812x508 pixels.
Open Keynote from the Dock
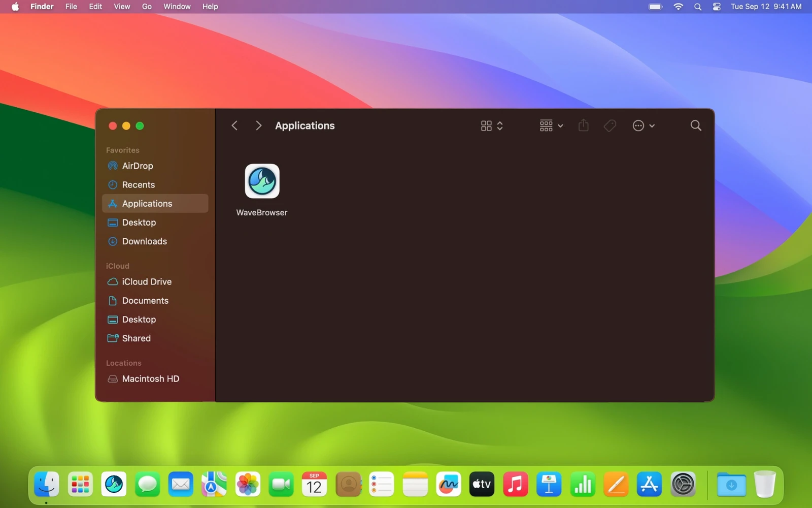549,484
